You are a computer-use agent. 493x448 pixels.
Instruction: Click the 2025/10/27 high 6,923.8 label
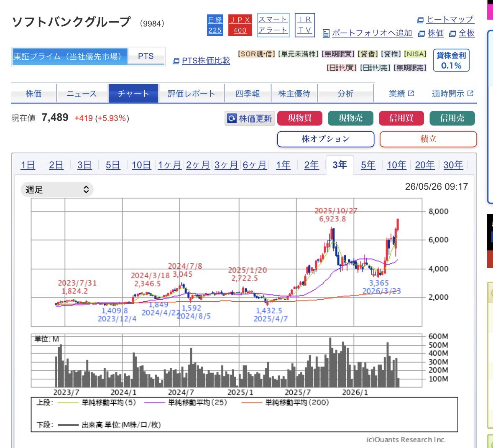335,214
